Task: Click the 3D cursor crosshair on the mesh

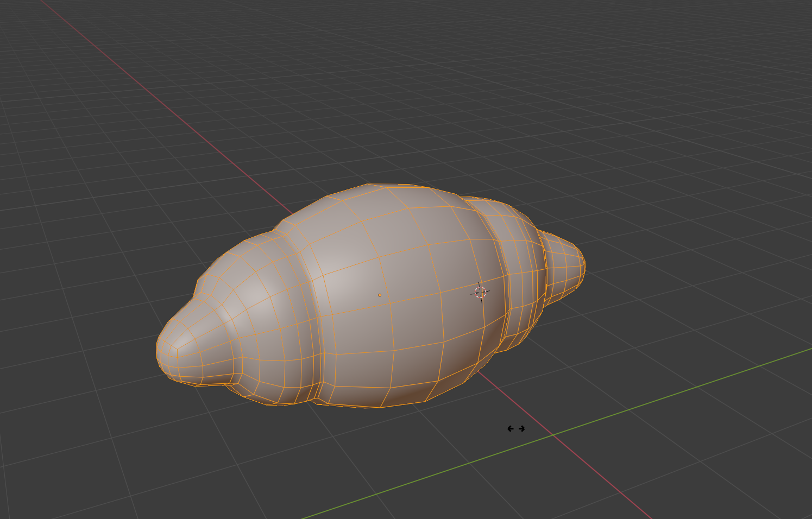Action: click(x=480, y=293)
